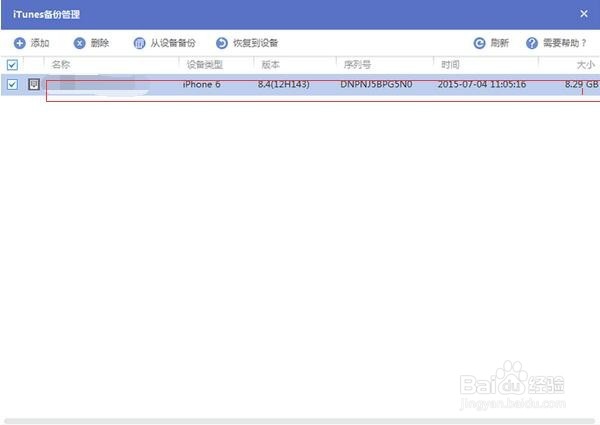The image size is (600, 425).
Task: Sort by 大小 column header
Action: point(585,64)
